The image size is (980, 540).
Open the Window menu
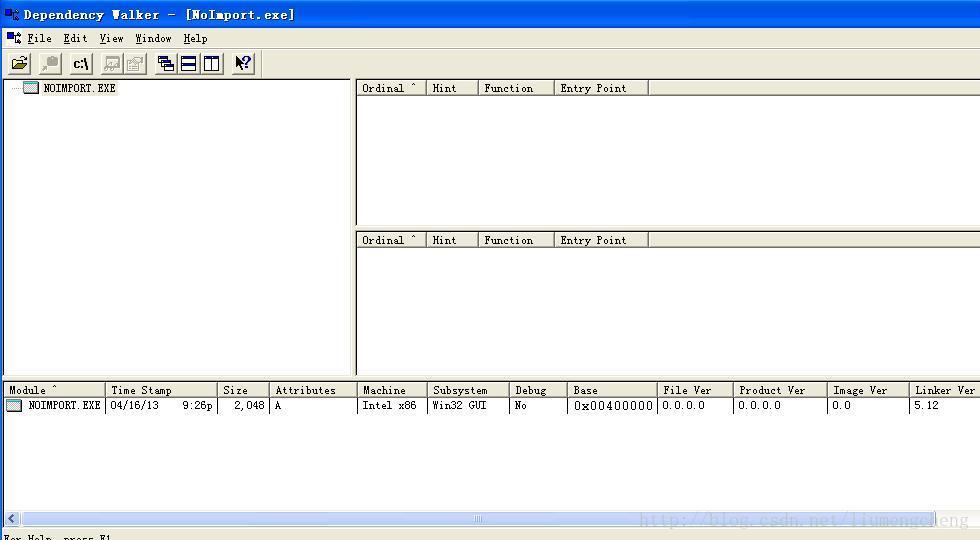153,38
